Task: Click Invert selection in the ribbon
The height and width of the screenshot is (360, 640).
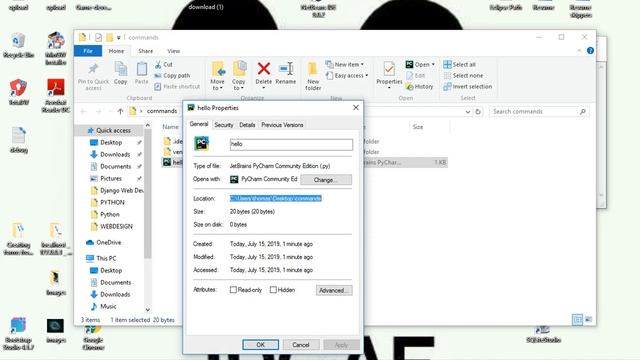Action: 468,87
